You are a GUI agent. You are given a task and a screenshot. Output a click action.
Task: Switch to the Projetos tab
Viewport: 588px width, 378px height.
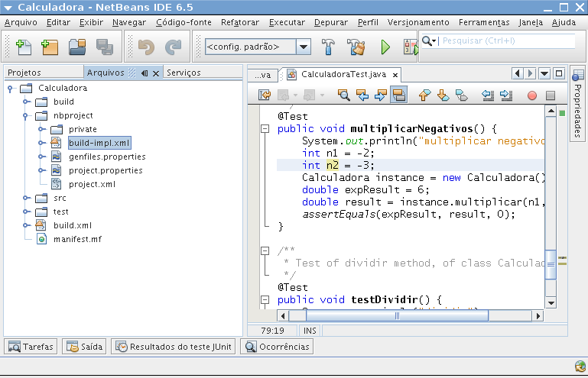point(43,73)
